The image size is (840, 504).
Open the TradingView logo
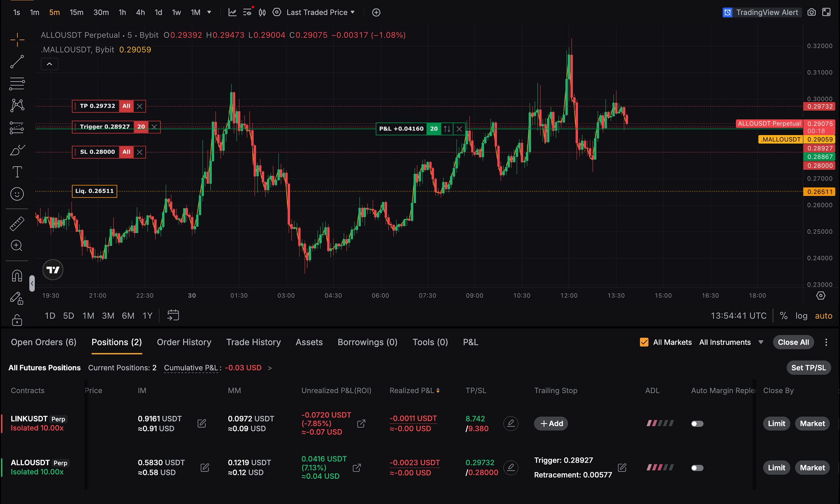53,270
